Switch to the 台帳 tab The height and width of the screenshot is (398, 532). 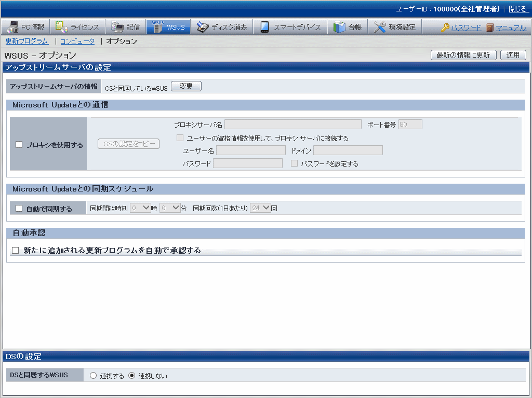tap(348, 27)
